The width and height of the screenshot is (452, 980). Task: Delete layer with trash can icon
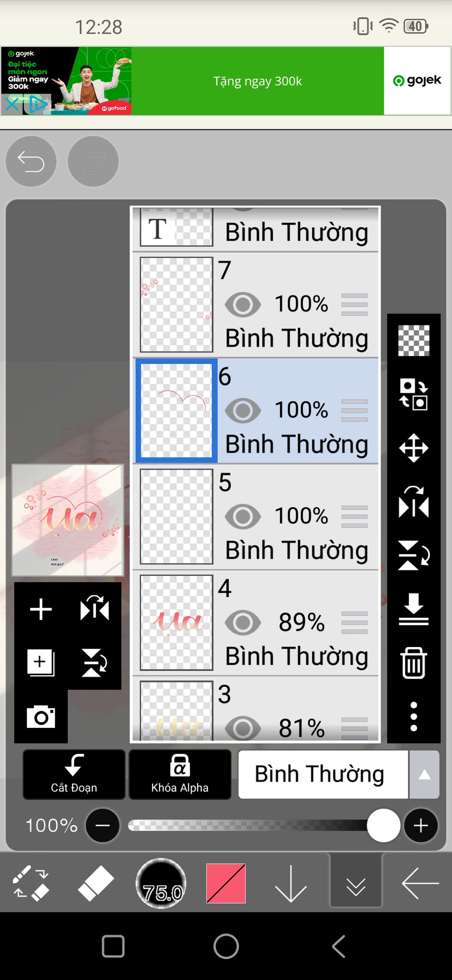pos(414,662)
